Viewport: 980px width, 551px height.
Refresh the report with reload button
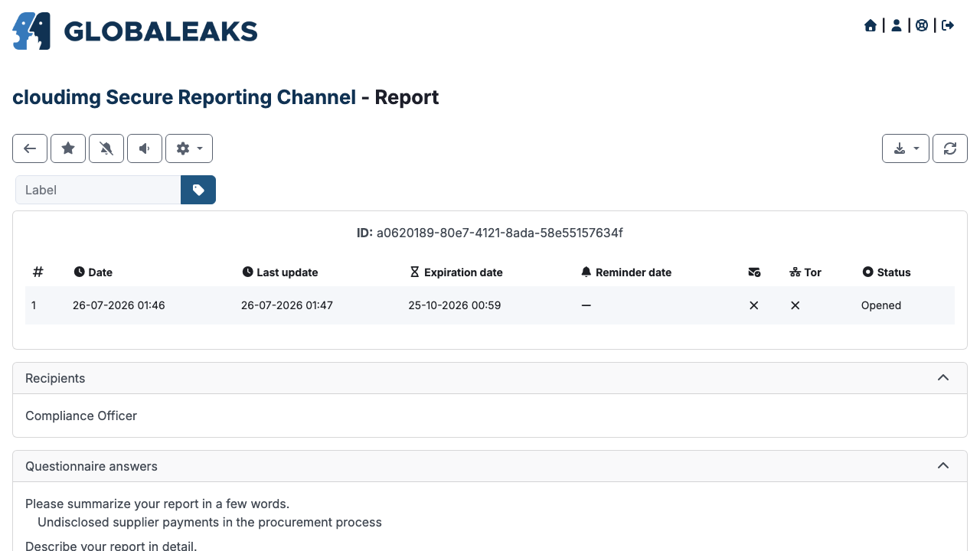[950, 148]
